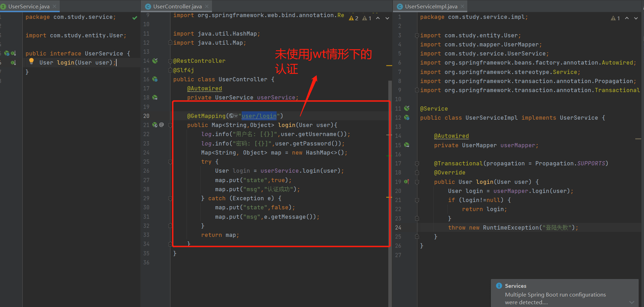Go to next highlighted error in UserController.java
Image resolution: width=644 pixels, height=307 pixels.
387,18
